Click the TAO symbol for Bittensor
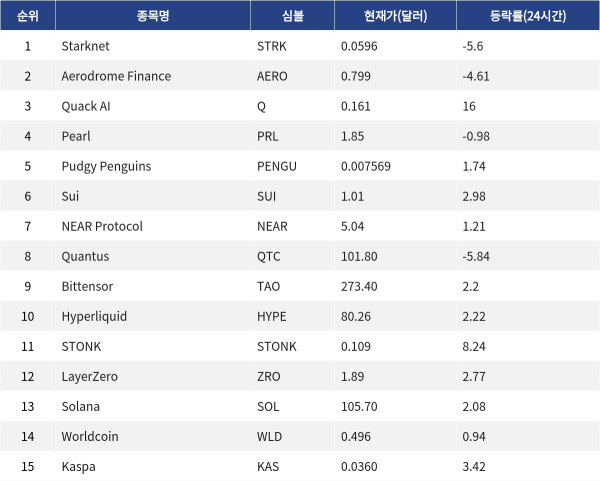The width and height of the screenshot is (600, 481). [x=268, y=286]
